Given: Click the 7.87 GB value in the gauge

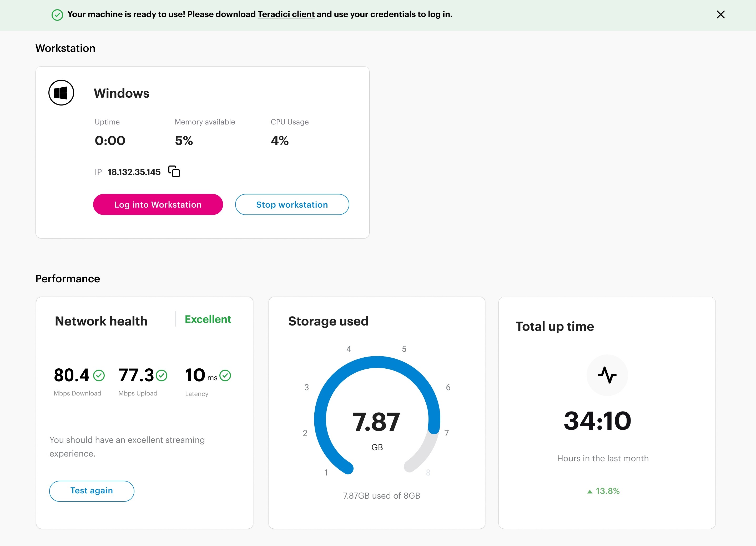Looking at the screenshot, I should (376, 422).
